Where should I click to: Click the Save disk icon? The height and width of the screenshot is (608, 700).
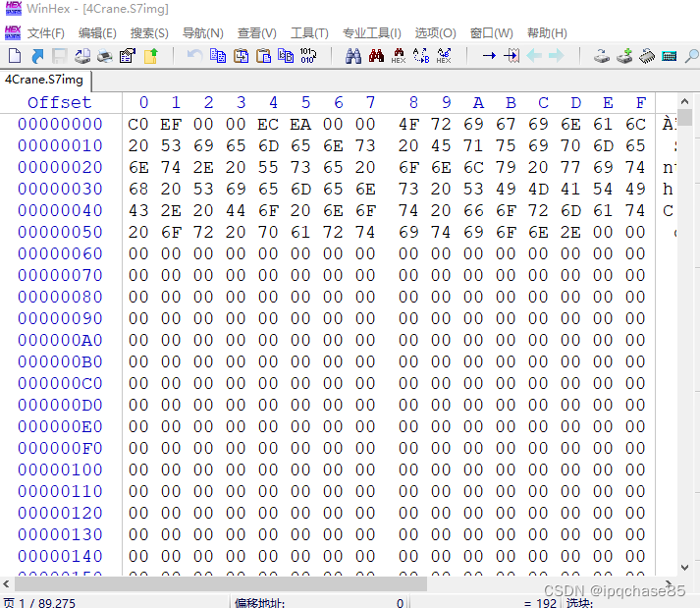pyautogui.click(x=59, y=56)
